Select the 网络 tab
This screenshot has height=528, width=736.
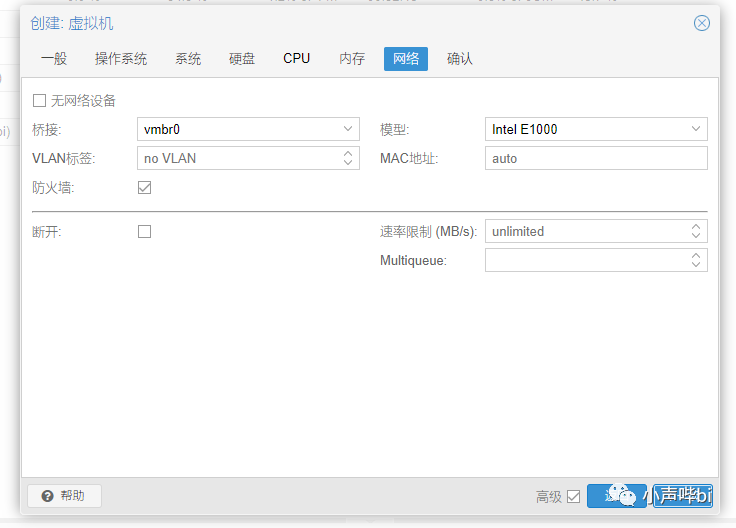tap(406, 59)
